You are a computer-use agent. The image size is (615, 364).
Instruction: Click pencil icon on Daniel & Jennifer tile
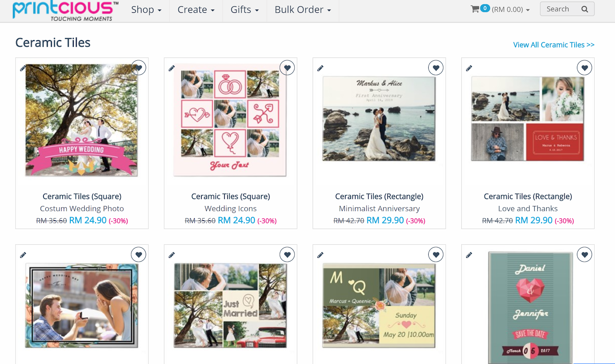pyautogui.click(x=469, y=255)
